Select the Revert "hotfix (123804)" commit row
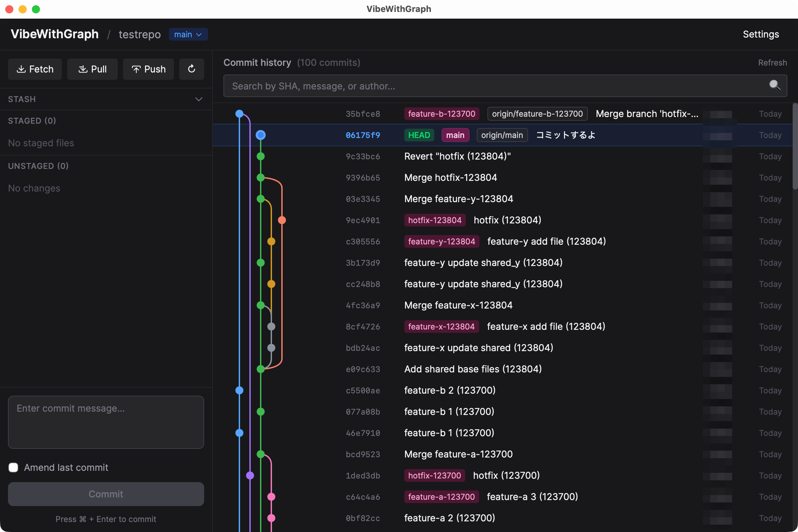The width and height of the screenshot is (798, 532). click(458, 156)
